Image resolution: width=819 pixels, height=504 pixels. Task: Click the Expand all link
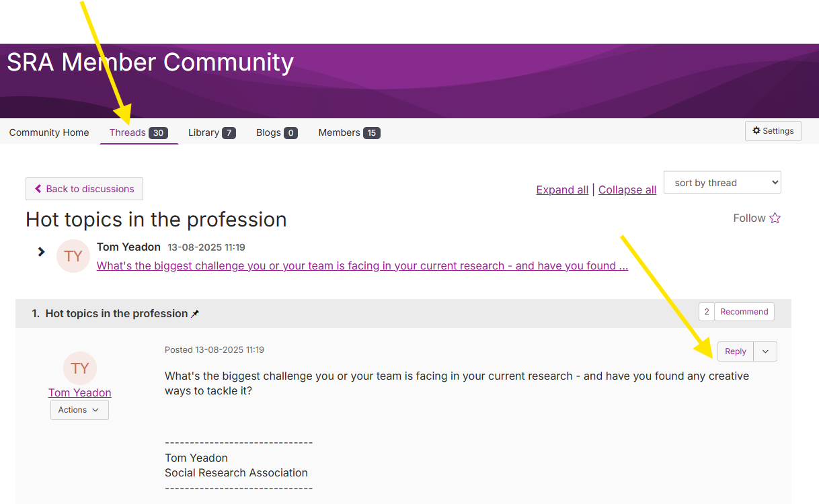tap(562, 190)
